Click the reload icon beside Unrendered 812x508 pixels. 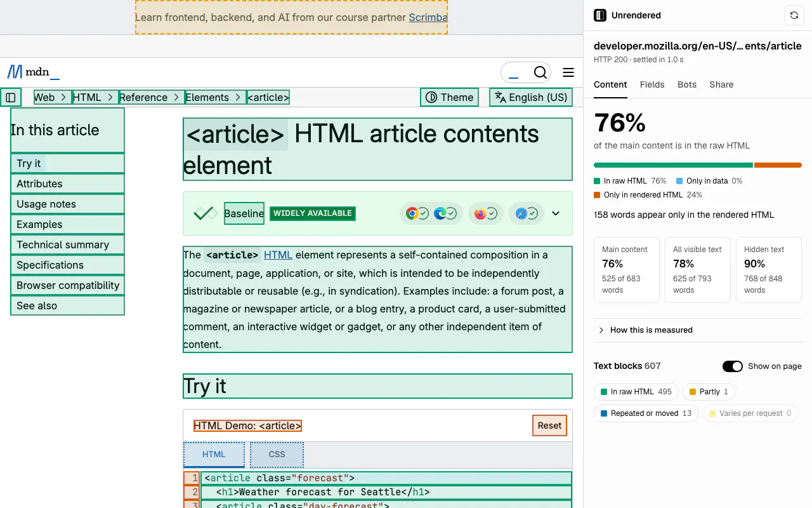pos(794,15)
